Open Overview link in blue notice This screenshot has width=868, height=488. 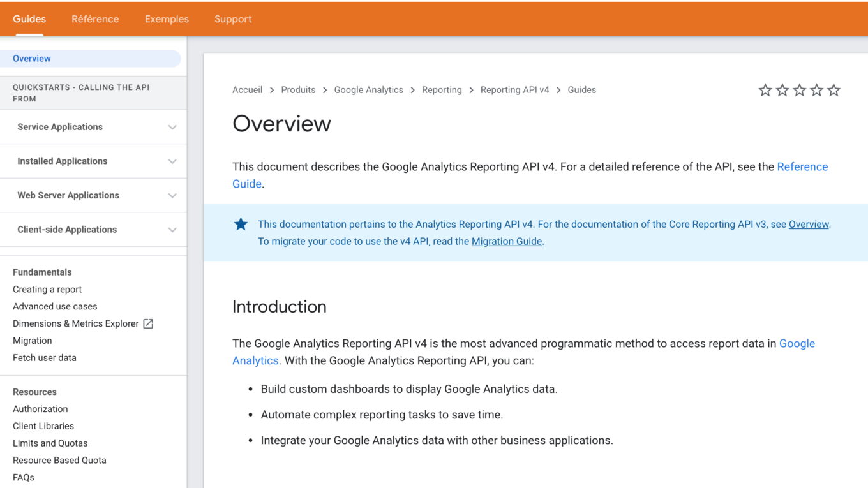809,225
